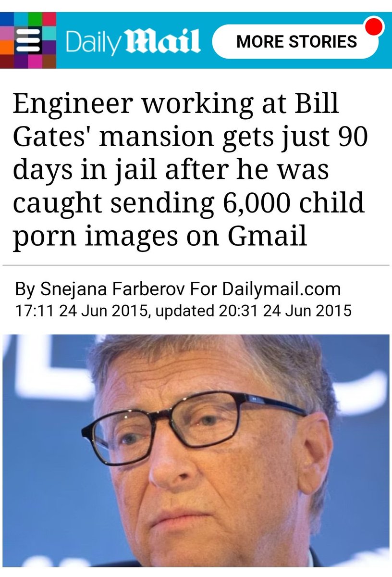Click the divider line below the headline
Viewport: 392px width, 577px height.
point(196,265)
